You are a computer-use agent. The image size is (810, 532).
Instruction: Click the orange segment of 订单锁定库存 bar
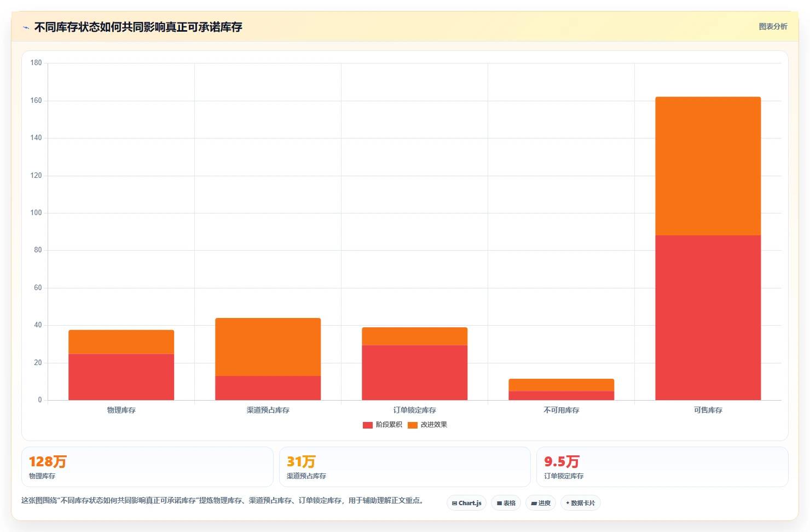coord(414,336)
